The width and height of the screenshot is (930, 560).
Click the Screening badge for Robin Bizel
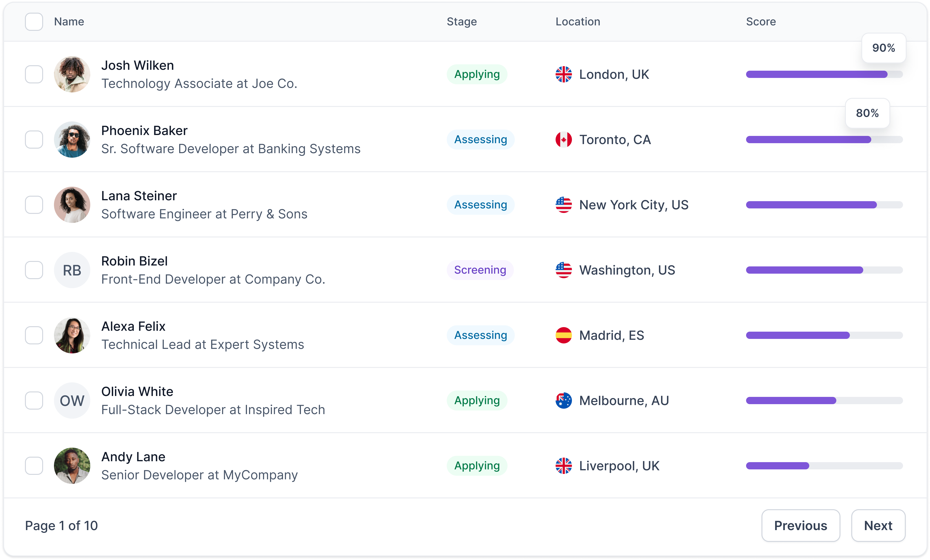pos(480,270)
